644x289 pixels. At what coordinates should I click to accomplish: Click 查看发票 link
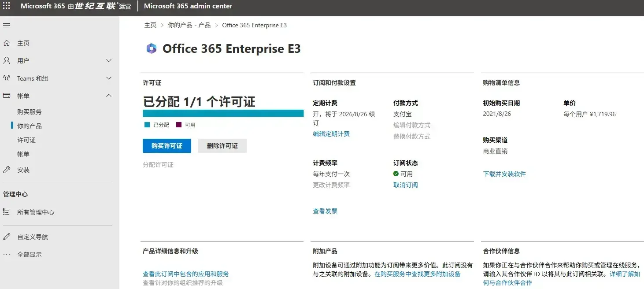[x=325, y=211]
